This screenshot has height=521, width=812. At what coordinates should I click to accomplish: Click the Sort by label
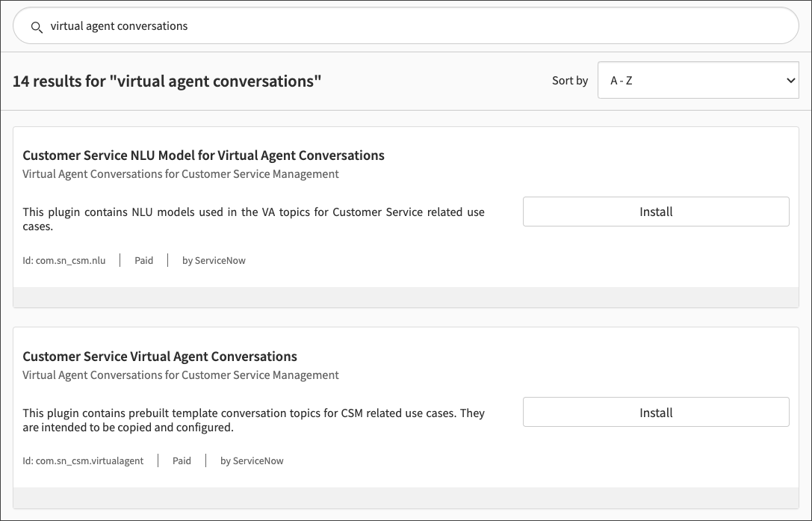tap(570, 80)
